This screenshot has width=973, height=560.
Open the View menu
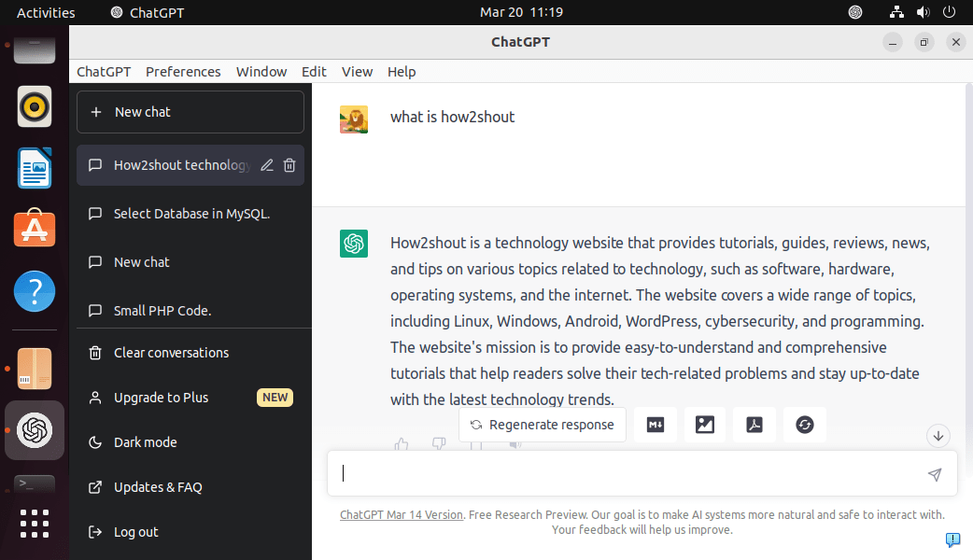coord(357,71)
